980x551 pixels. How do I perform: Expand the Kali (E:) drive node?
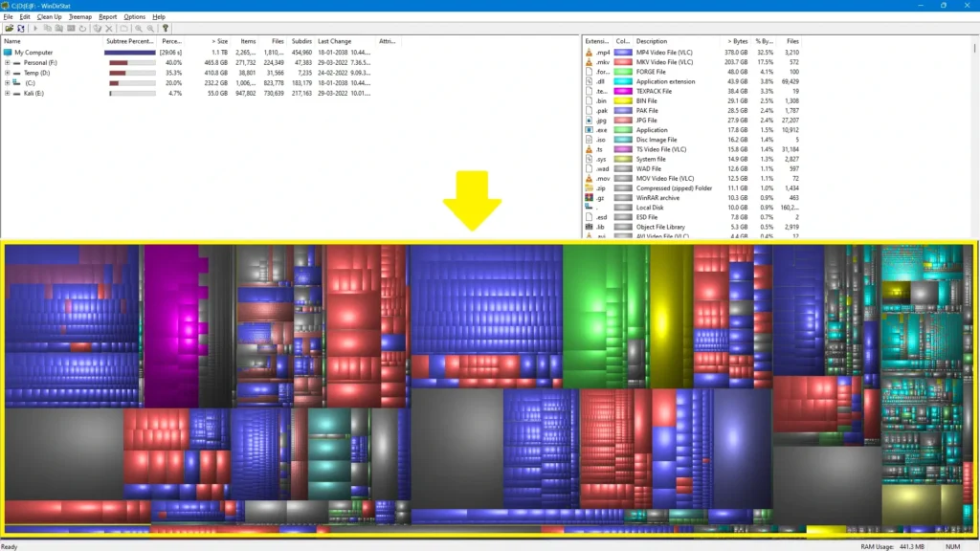(7, 93)
